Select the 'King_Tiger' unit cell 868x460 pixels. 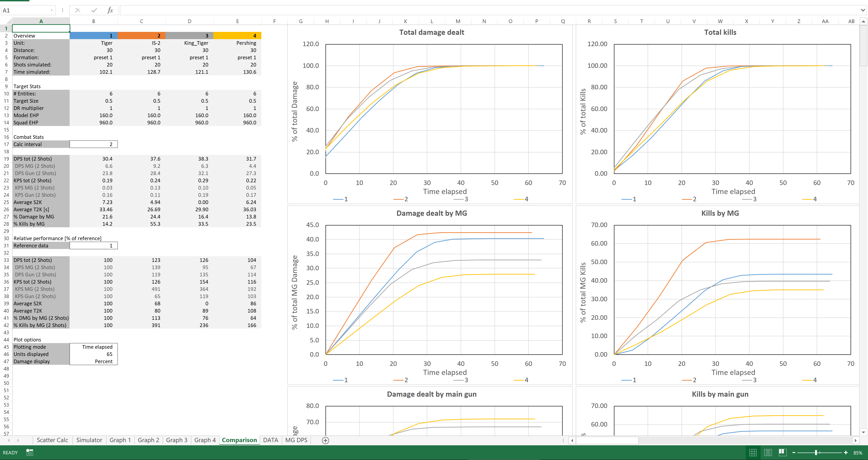pyautogui.click(x=190, y=43)
